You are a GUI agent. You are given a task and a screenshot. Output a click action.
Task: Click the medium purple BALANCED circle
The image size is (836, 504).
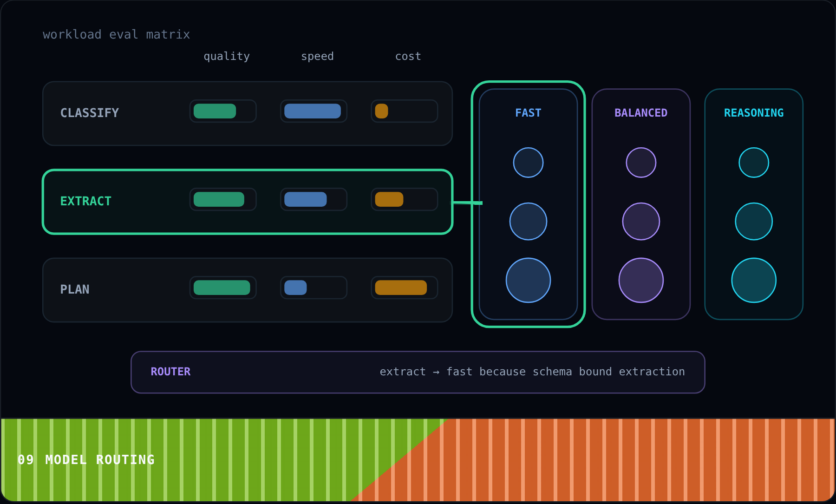[x=641, y=222]
